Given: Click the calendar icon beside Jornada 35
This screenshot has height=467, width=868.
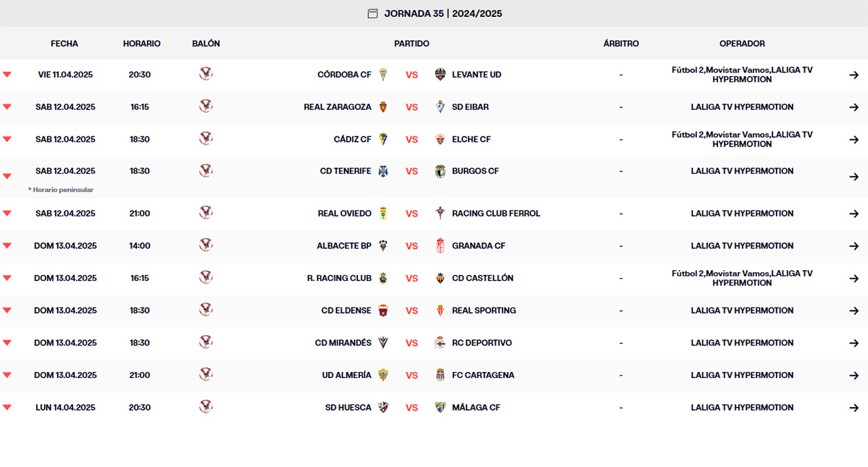Looking at the screenshot, I should pos(372,14).
